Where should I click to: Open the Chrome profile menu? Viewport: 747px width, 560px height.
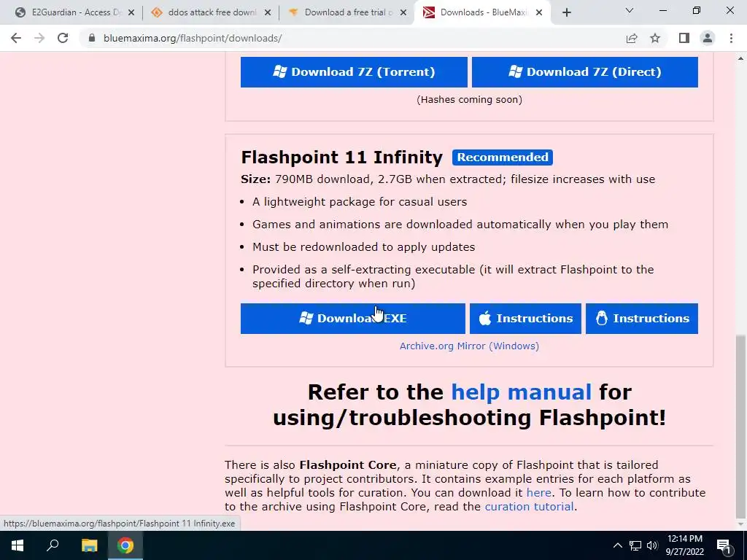(708, 38)
